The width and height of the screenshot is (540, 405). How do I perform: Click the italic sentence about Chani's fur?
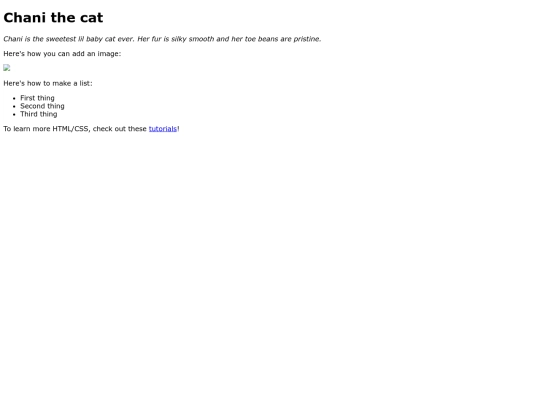[229, 39]
